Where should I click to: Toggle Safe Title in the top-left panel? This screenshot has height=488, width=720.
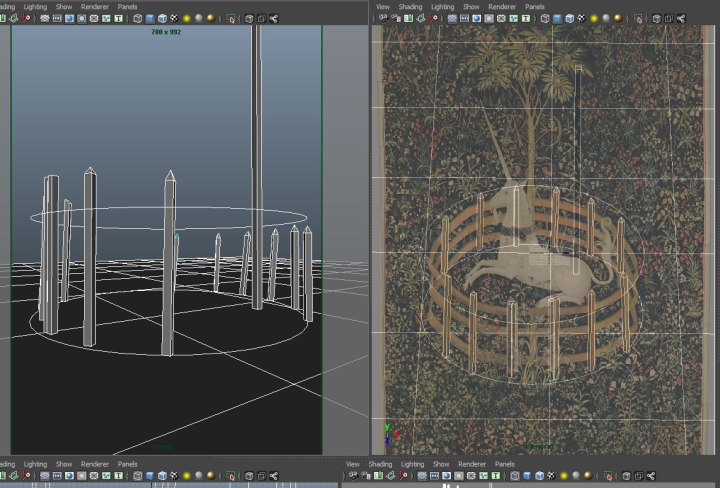(119, 18)
